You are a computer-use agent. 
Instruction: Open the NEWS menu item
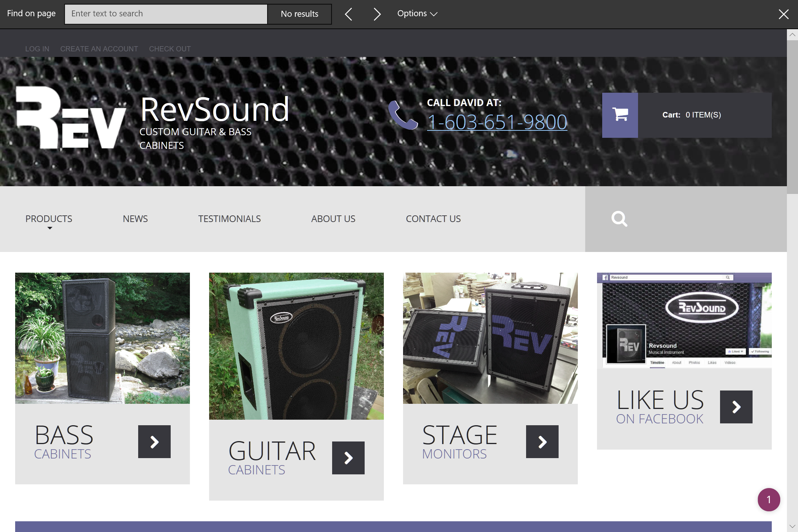[135, 219]
